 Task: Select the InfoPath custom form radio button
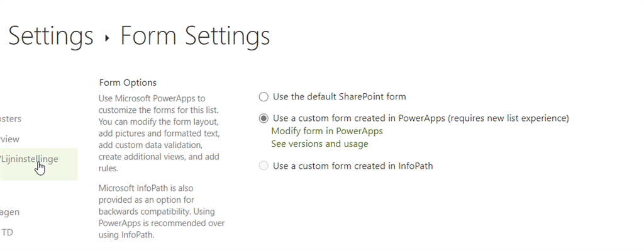click(x=264, y=166)
